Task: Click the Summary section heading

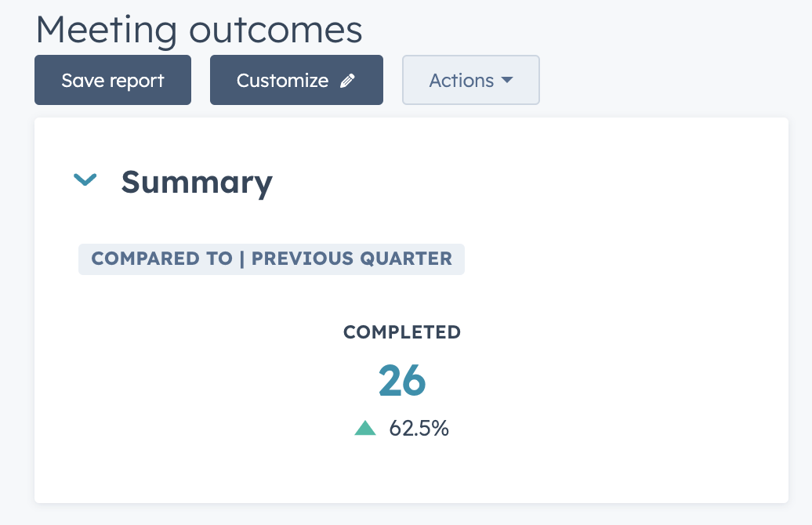Action: (197, 183)
